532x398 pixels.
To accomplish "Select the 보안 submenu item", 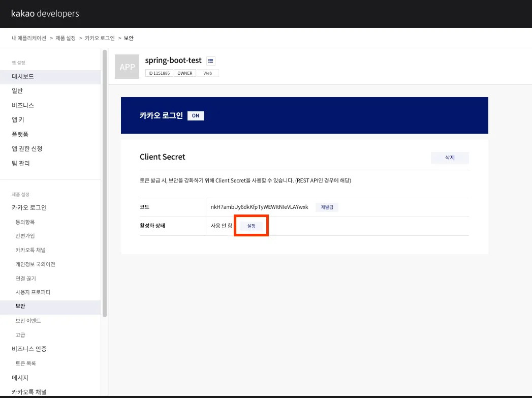I will pyautogui.click(x=50, y=306).
